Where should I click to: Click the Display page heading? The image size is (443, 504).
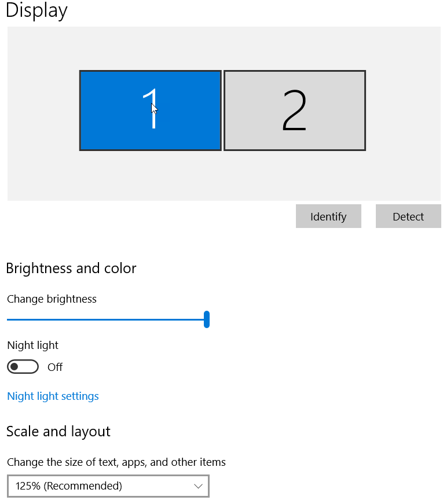[x=36, y=10]
